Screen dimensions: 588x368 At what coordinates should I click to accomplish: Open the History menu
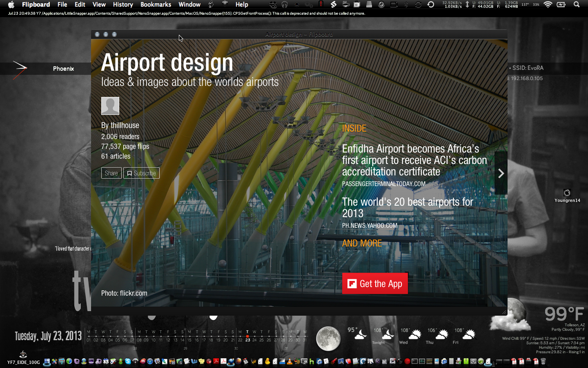pyautogui.click(x=123, y=4)
